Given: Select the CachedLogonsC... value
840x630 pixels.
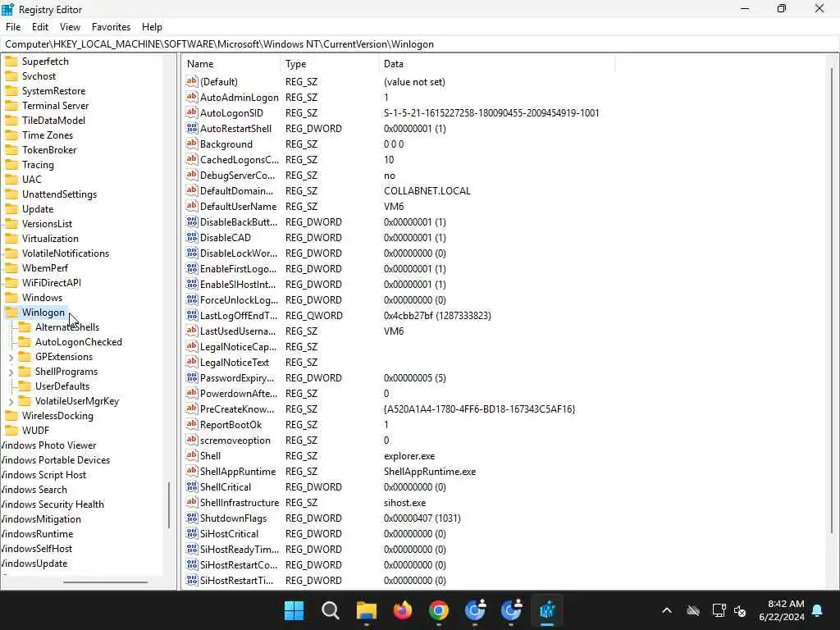Looking at the screenshot, I should click(239, 160).
